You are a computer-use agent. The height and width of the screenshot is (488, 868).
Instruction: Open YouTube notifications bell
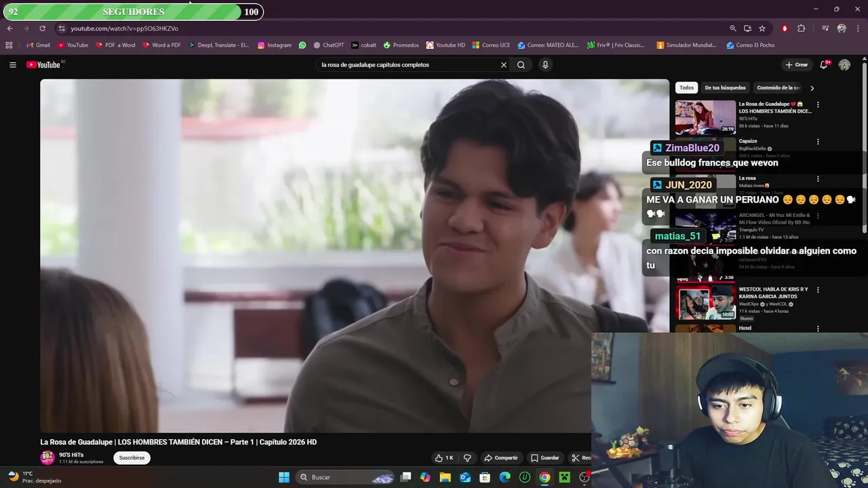click(x=823, y=65)
